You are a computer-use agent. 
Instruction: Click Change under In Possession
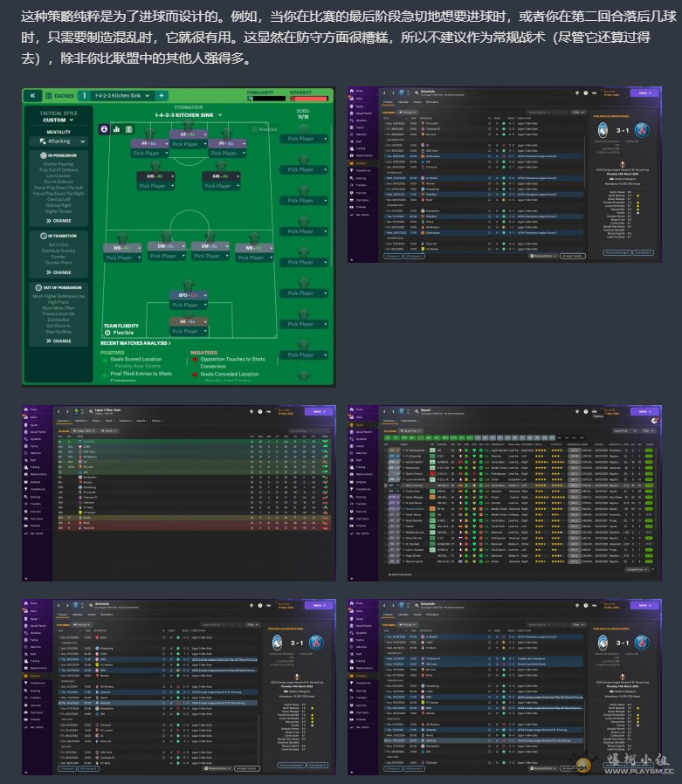[x=59, y=221]
